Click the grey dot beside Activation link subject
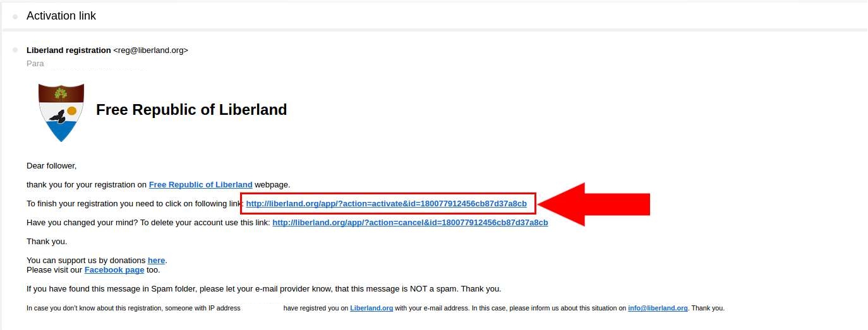The width and height of the screenshot is (868, 330). click(x=15, y=16)
